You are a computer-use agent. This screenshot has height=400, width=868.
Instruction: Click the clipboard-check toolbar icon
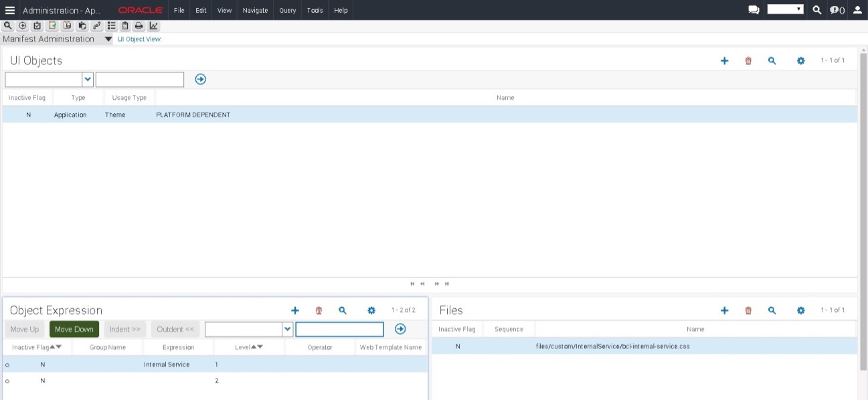coord(37,26)
